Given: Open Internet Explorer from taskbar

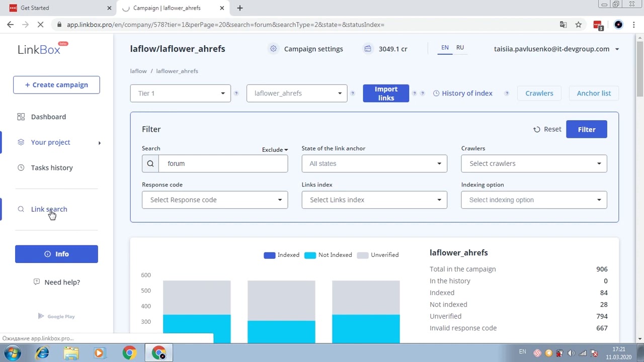Looking at the screenshot, I should [x=42, y=353].
